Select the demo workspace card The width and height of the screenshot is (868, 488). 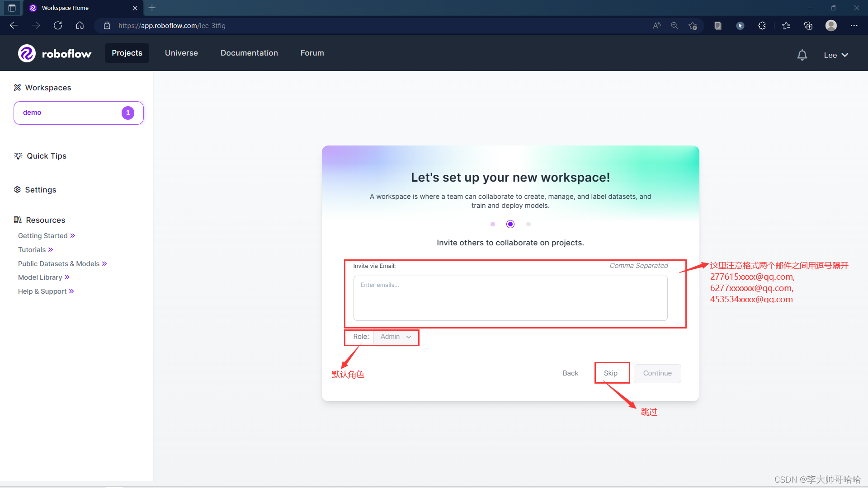tap(79, 113)
